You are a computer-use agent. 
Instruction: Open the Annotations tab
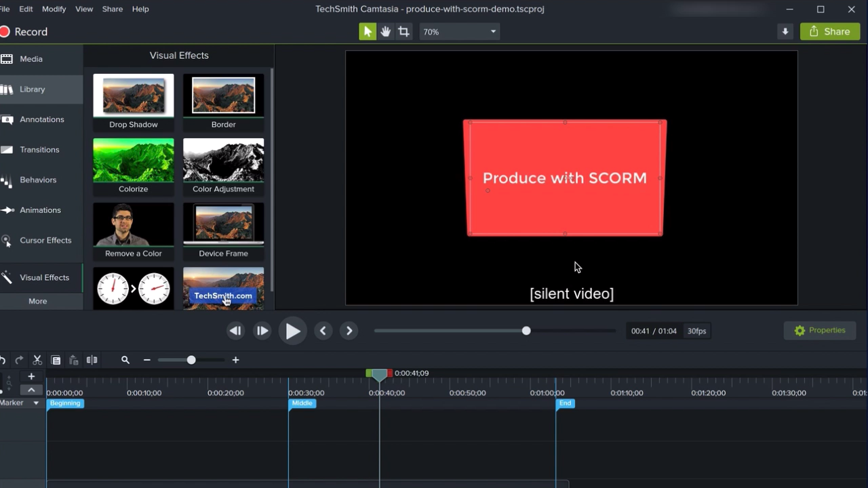pos(41,119)
